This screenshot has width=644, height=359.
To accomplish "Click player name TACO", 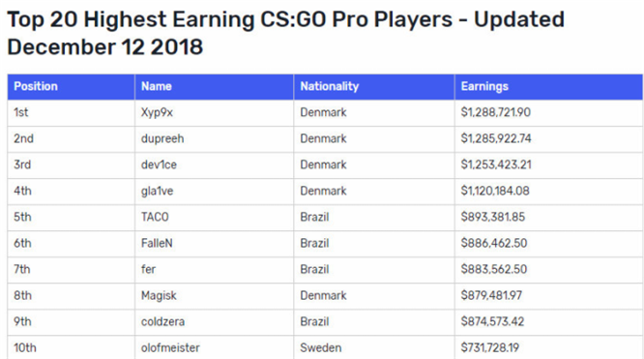I will point(155,217).
